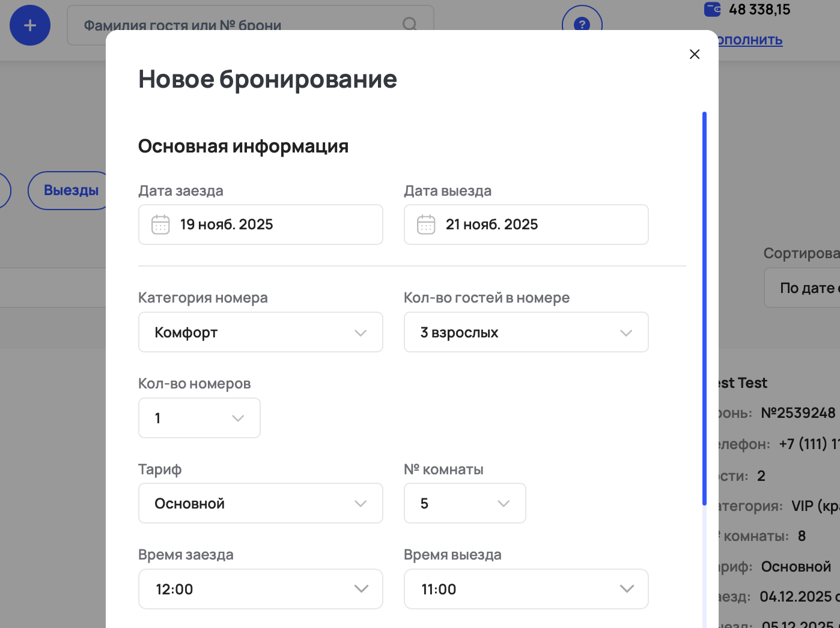This screenshot has width=840, height=628.
Task: Close the Новое бронирование dialog
Action: pos(695,54)
